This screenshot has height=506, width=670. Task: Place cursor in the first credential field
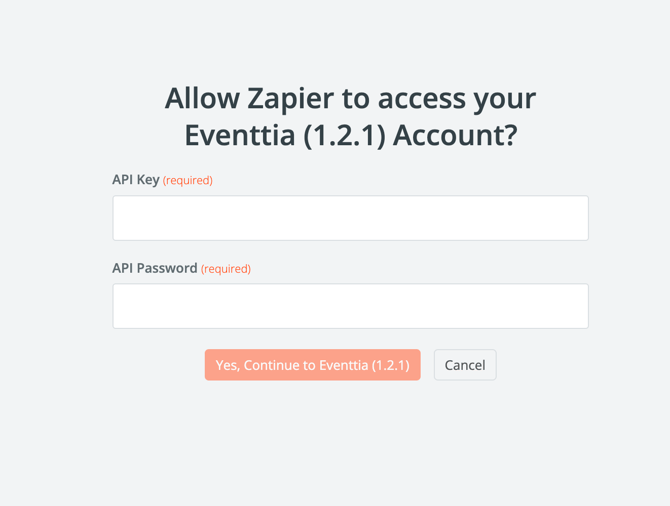point(350,218)
